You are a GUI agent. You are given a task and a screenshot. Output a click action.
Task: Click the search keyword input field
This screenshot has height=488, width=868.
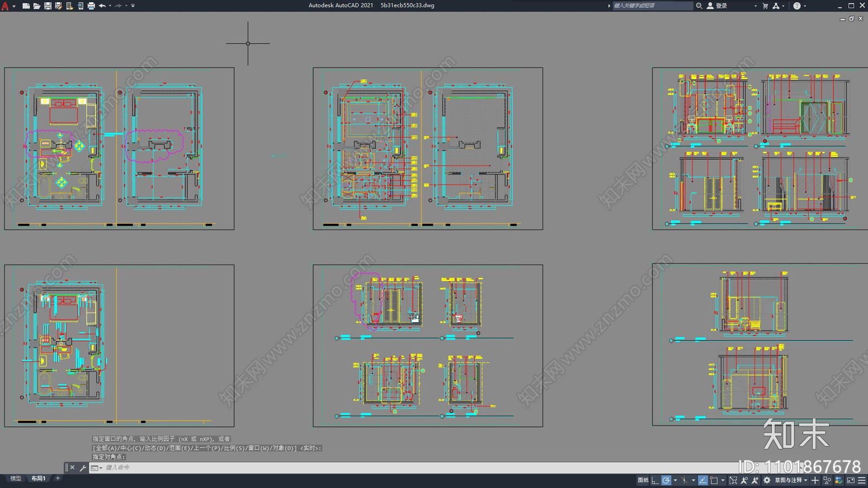pos(653,5)
